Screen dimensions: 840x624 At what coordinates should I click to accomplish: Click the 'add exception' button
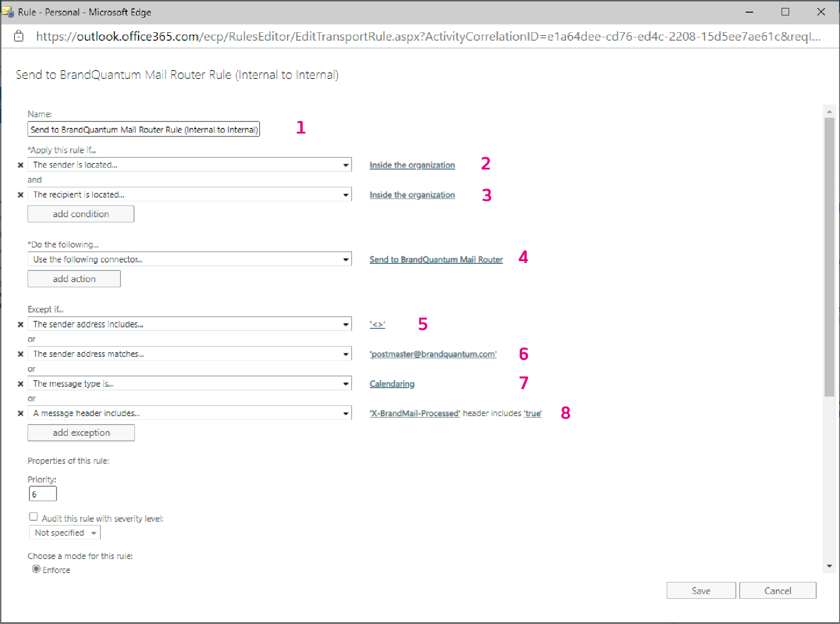coord(81,433)
